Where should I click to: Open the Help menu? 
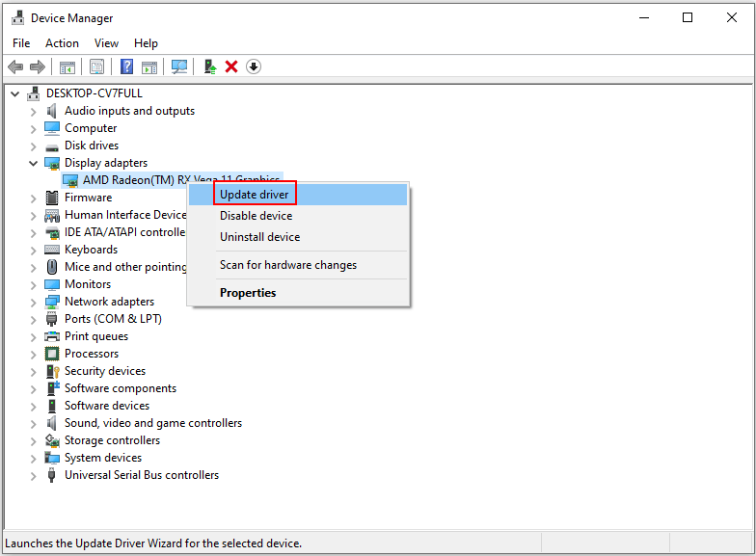(147, 43)
